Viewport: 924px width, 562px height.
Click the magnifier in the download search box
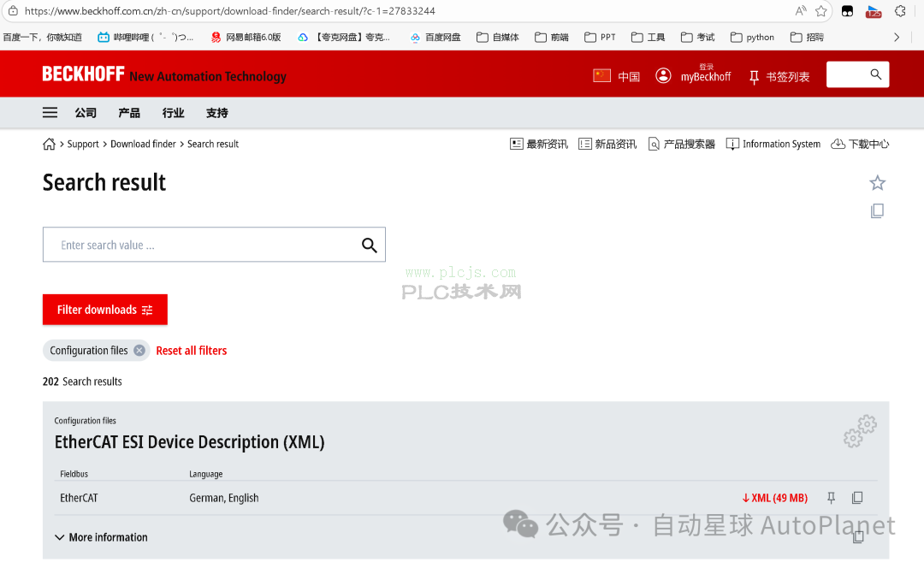[370, 245]
